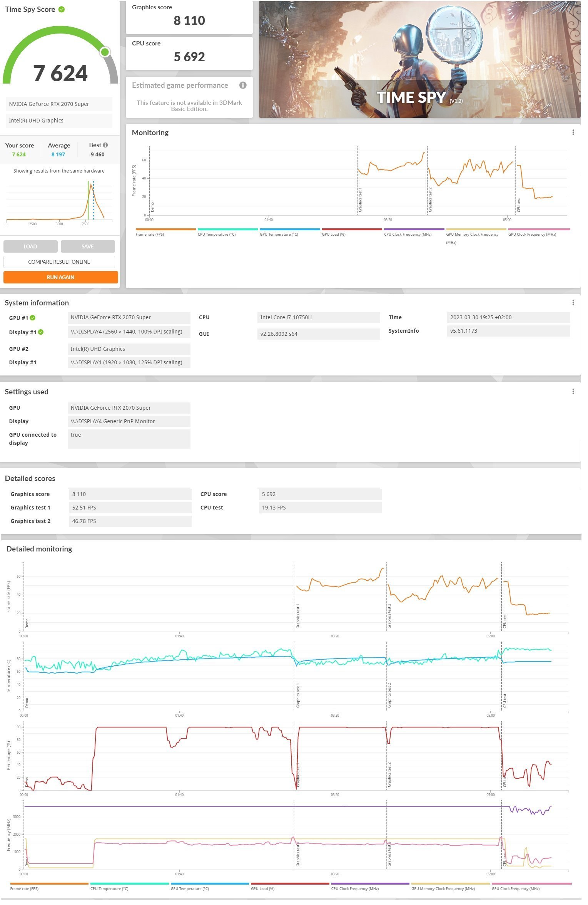The height and width of the screenshot is (905, 588).
Task: Open the Settings used three-dot menu
Action: [573, 392]
